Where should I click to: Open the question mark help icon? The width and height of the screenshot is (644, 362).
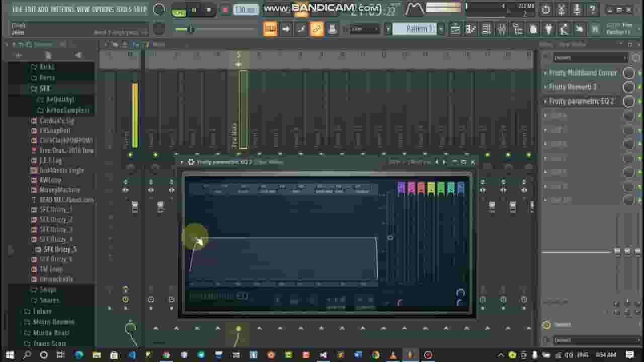(x=593, y=9)
